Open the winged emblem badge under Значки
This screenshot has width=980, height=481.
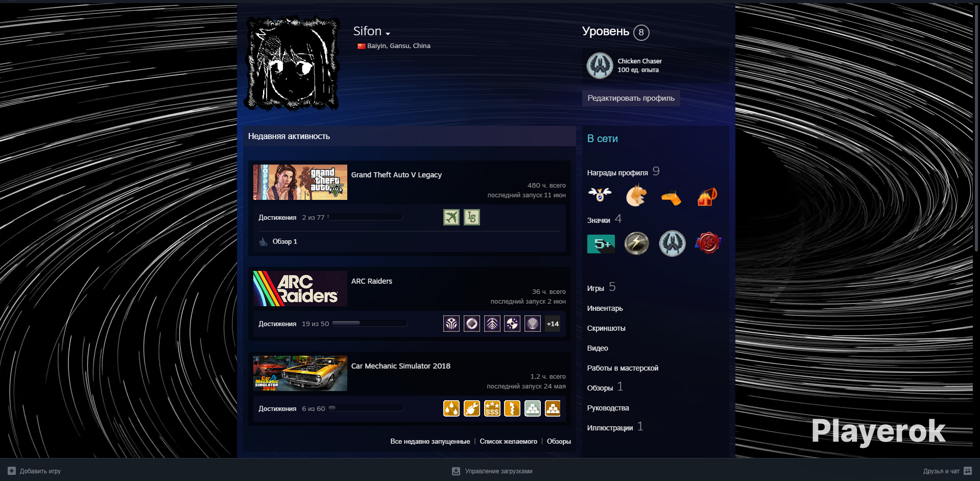[673, 243]
